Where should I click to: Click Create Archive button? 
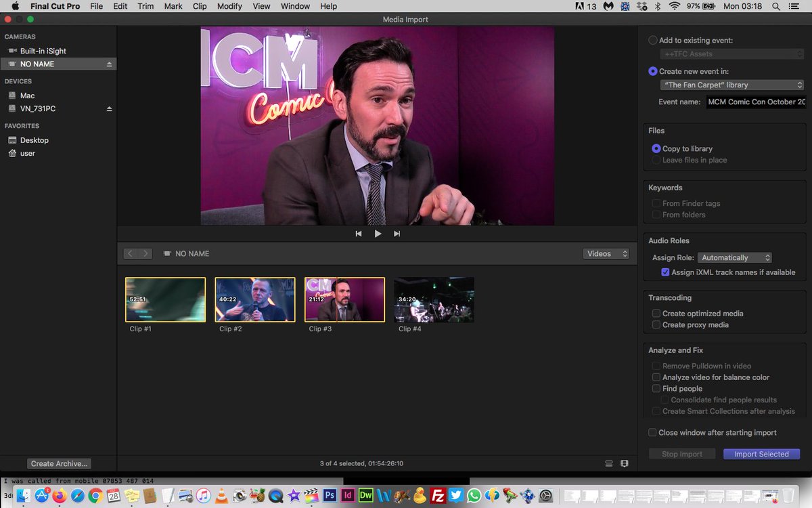tap(60, 464)
